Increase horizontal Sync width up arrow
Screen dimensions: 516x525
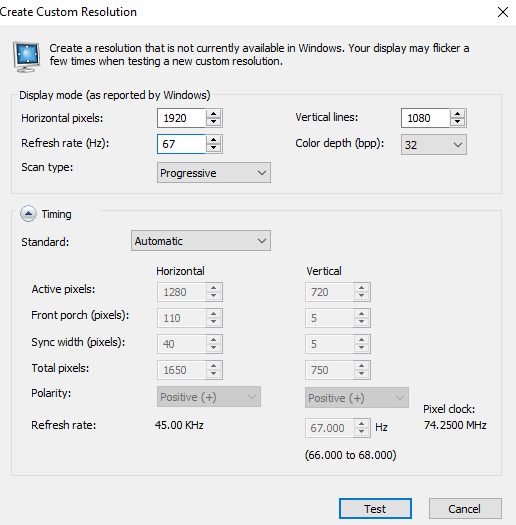tap(214, 340)
